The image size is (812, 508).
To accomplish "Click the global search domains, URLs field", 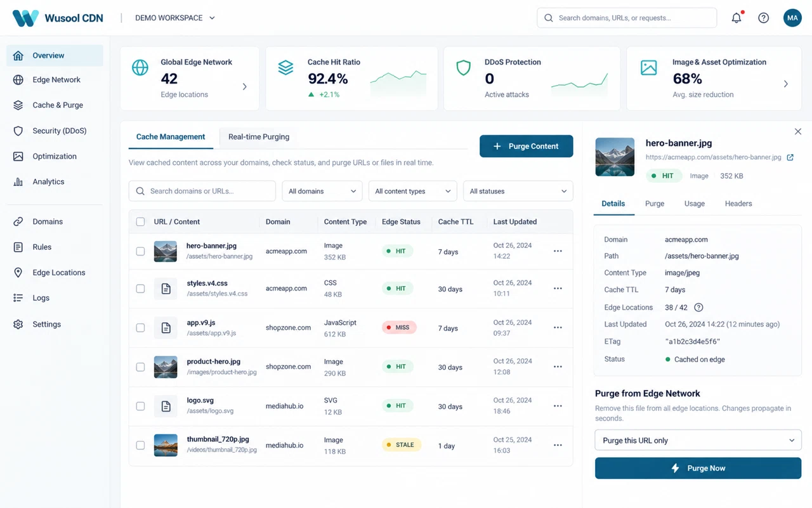I will point(627,18).
